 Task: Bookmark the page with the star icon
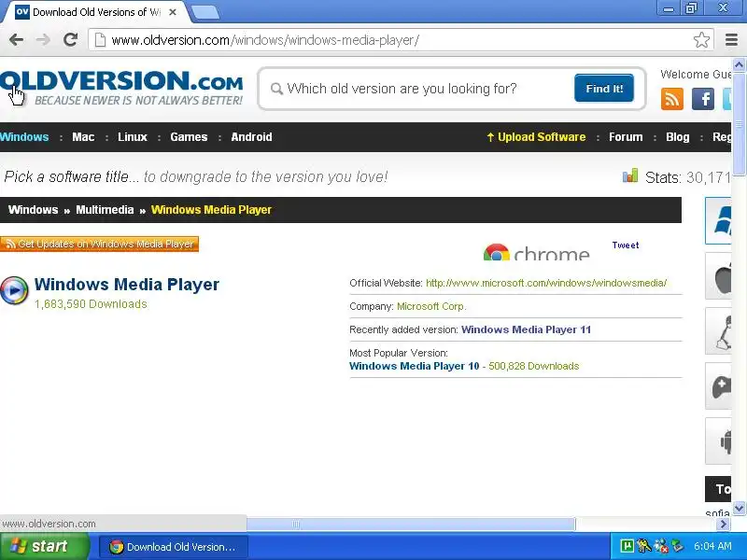(x=701, y=40)
